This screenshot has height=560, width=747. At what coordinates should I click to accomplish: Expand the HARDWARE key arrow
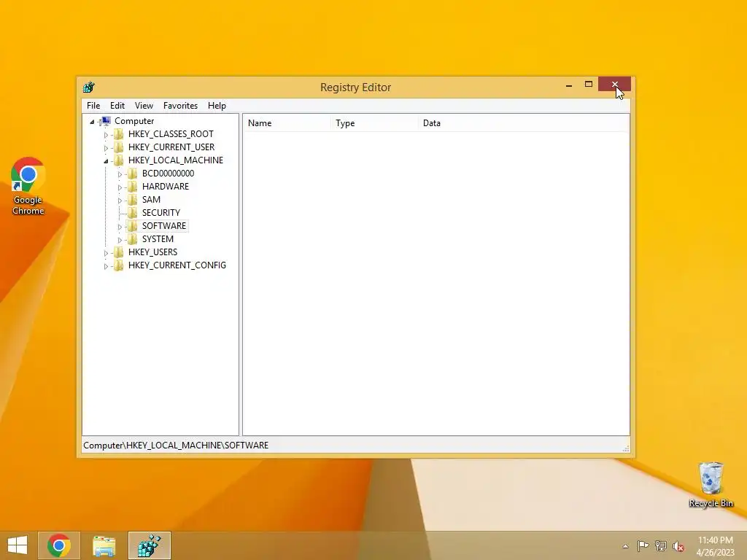click(120, 187)
